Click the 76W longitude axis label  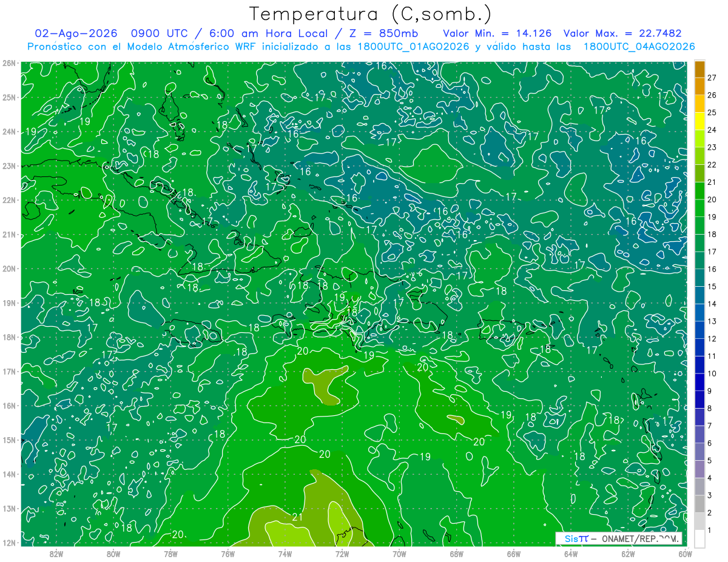click(228, 553)
